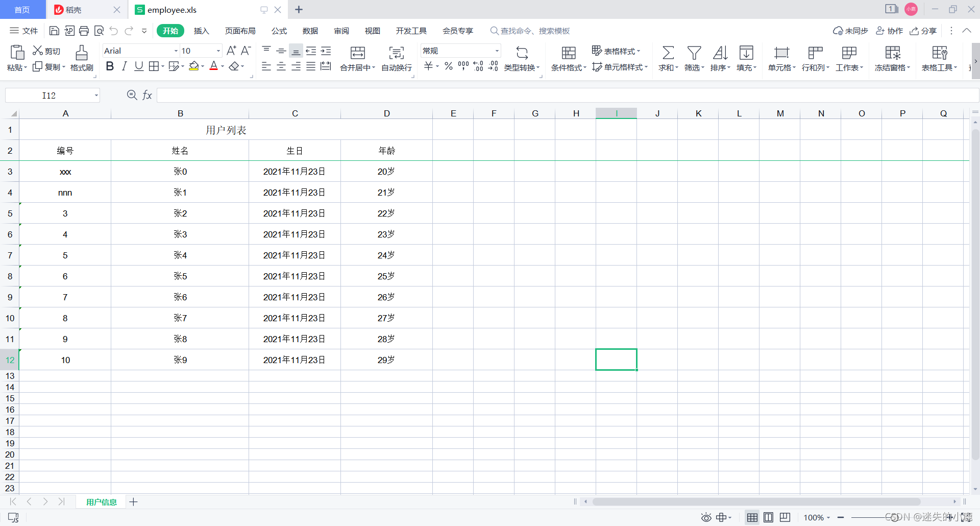Image resolution: width=980 pixels, height=526 pixels.
Task: Toggle align text left
Action: pos(266,66)
